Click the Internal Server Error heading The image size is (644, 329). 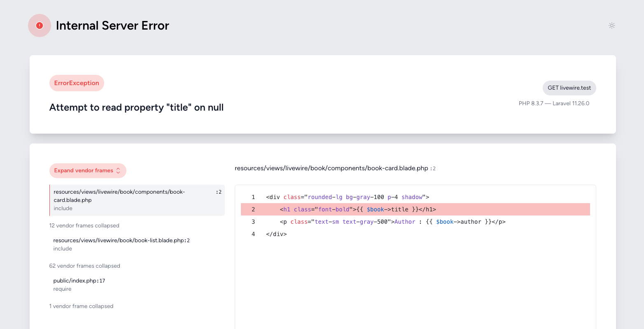(112, 25)
